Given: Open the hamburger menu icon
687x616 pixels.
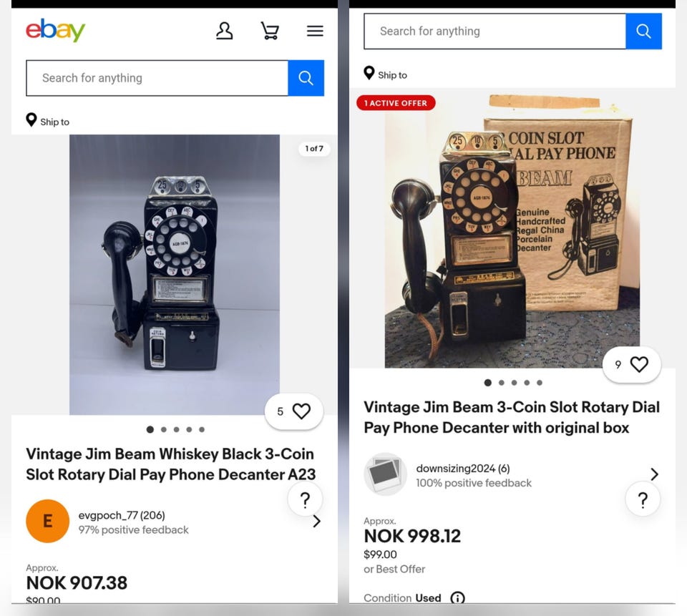Looking at the screenshot, I should coord(315,31).
